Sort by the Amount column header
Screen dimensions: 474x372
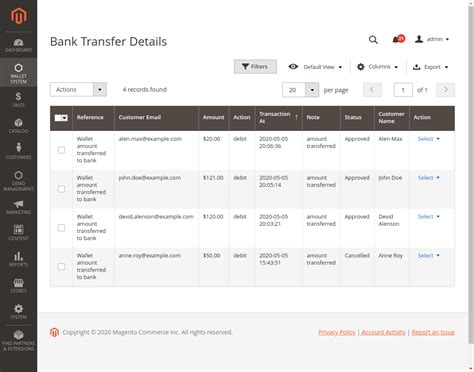(x=214, y=118)
